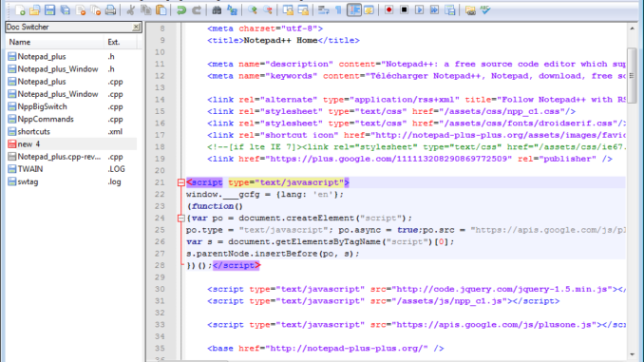Click the Copy toolbar icon

(x=146, y=10)
